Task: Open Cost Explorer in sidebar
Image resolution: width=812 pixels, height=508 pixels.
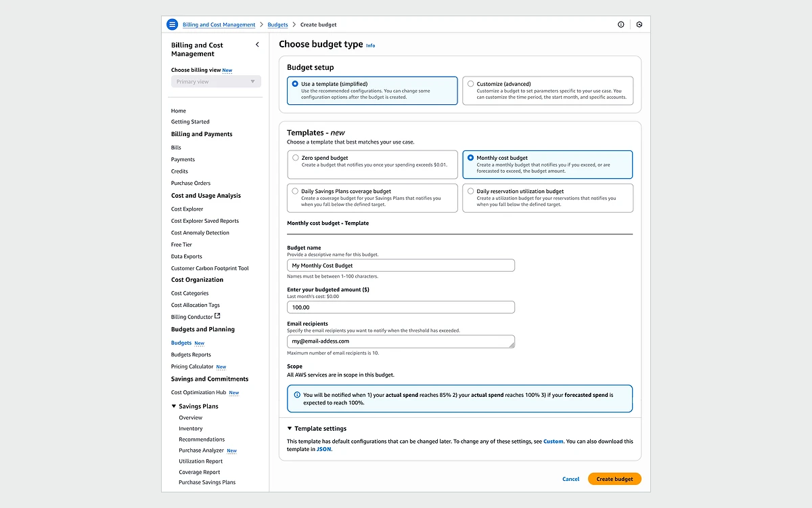Action: tap(187, 209)
